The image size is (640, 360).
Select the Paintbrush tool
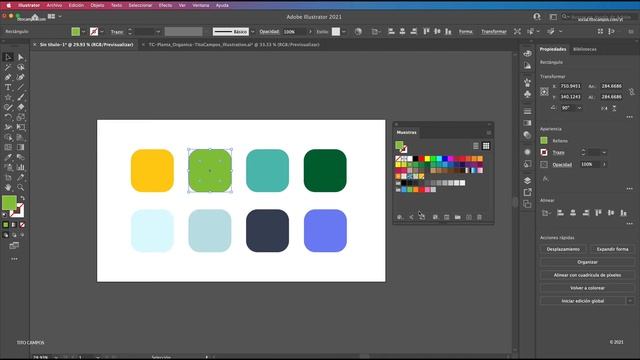(20, 97)
